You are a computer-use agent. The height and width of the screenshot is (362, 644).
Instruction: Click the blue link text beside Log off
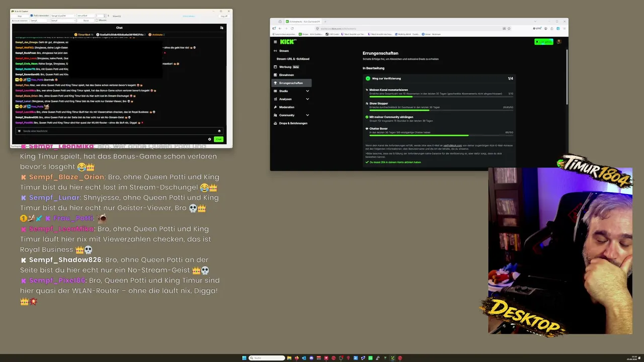pos(189,16)
